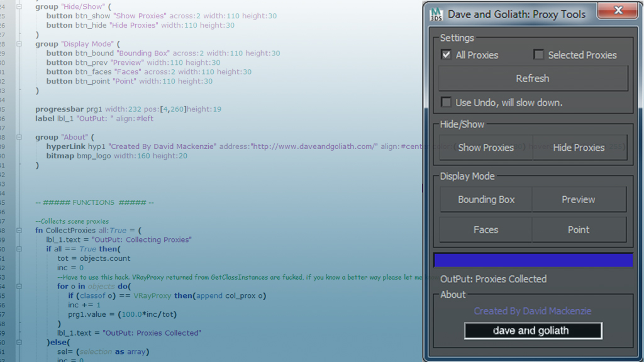644x362 pixels.
Task: Choose the Faces display mode
Action: point(486,230)
